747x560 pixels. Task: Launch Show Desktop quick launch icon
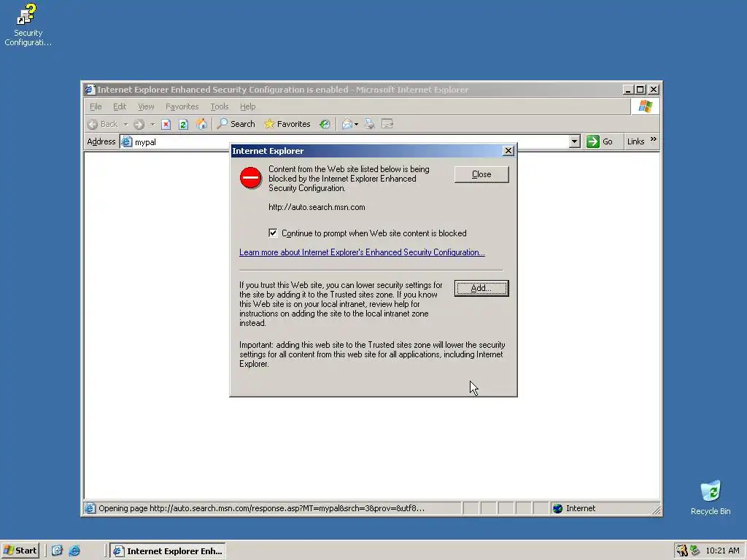57,551
